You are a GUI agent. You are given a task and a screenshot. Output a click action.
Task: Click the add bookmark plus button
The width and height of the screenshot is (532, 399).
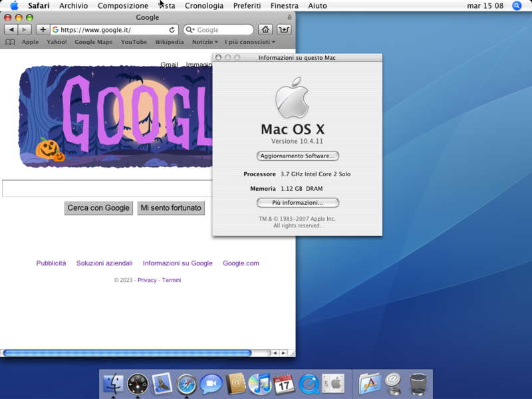(43, 30)
